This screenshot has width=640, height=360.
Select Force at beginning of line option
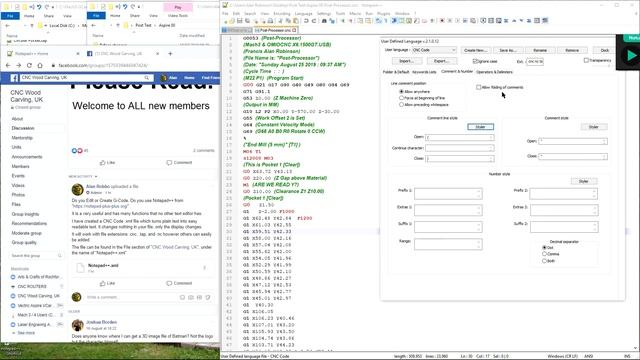coord(401,98)
